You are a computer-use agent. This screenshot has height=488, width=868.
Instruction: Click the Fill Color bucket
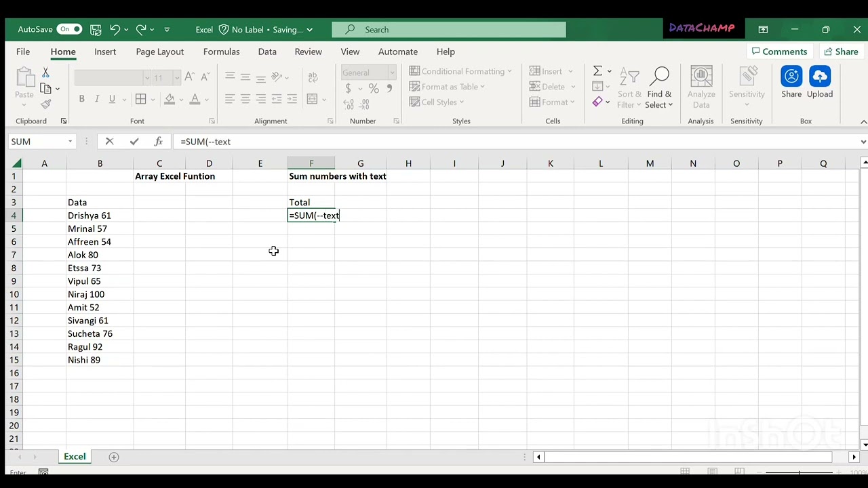coord(170,99)
